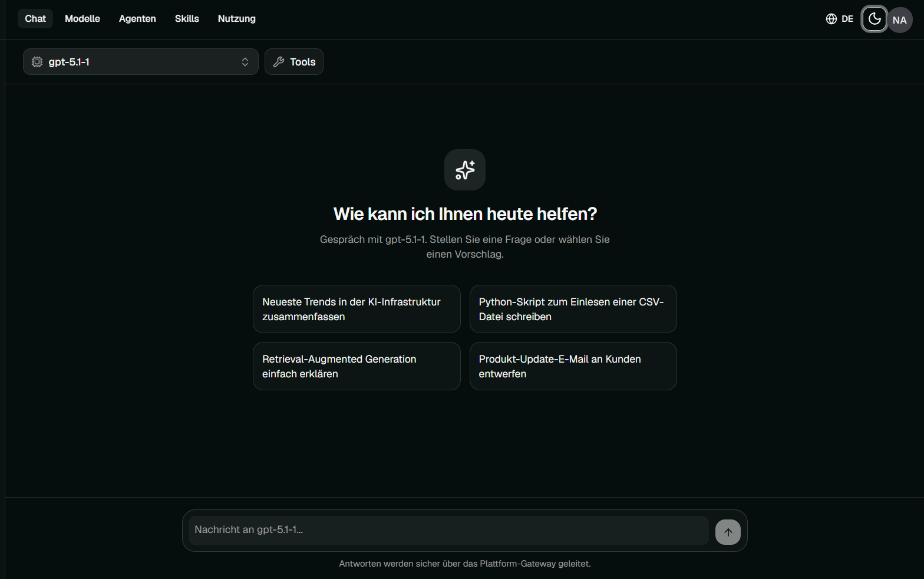
Task: Click the send arrow button
Action: [x=728, y=532]
